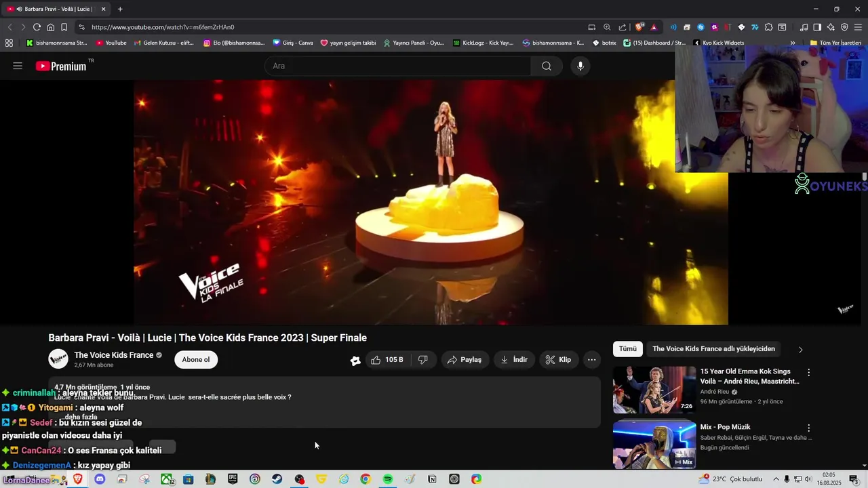The image size is (868, 488).
Task: Open the browser extensions puzzle icon
Action: coord(768,27)
